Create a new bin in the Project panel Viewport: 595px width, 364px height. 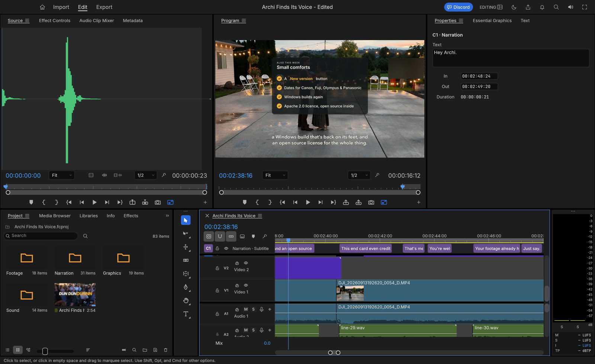pyautogui.click(x=145, y=350)
